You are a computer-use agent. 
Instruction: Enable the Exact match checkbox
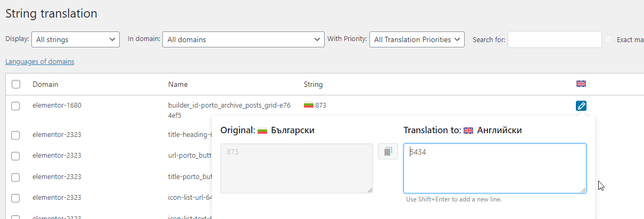pyautogui.click(x=609, y=39)
